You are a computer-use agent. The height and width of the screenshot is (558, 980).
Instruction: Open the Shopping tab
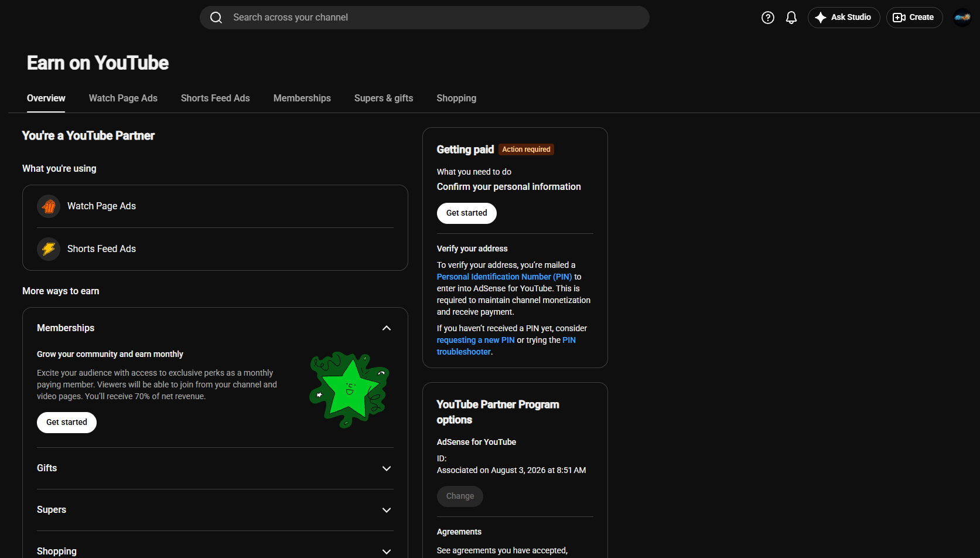click(456, 98)
